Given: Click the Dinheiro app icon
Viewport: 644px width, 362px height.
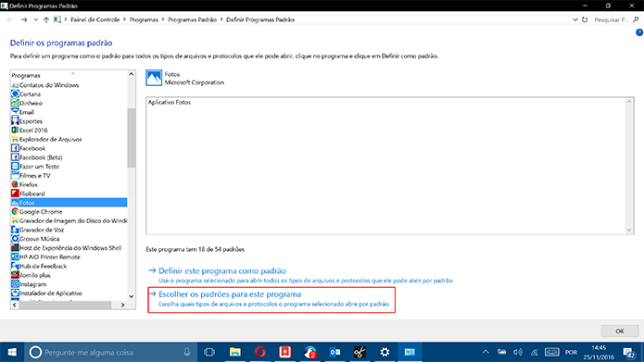Looking at the screenshot, I should tap(15, 103).
